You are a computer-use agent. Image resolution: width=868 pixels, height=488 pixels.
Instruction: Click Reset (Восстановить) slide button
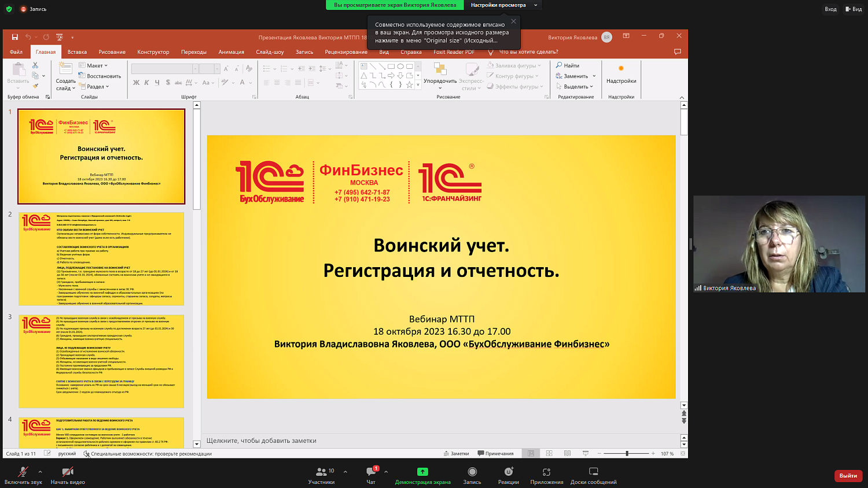click(x=100, y=76)
